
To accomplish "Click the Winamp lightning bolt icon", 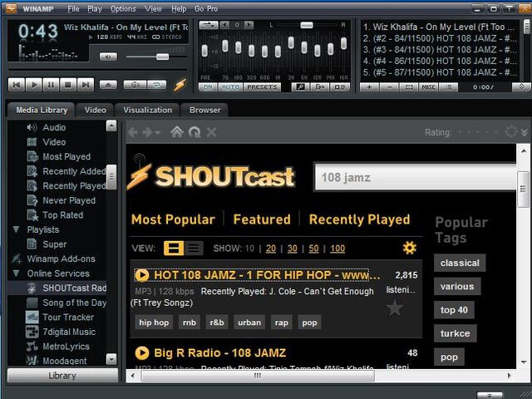I will click(x=180, y=85).
